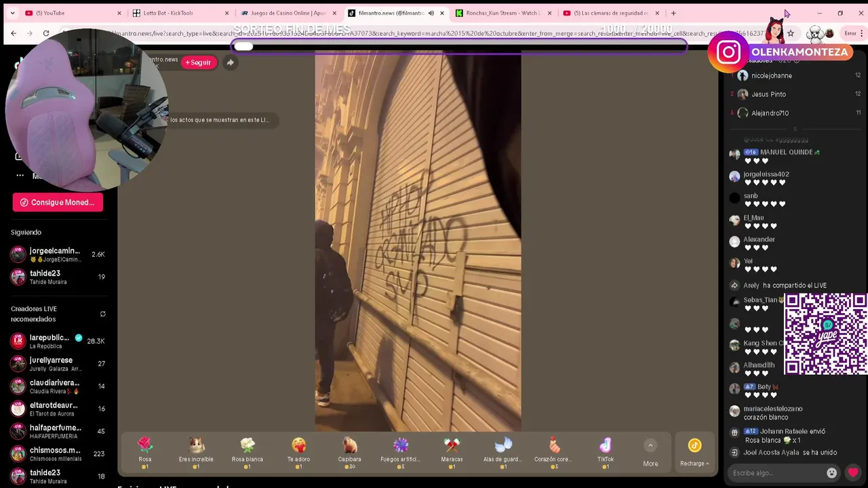Mute audio on the filmantro.news tab
The width and height of the screenshot is (868, 488).
point(431,13)
